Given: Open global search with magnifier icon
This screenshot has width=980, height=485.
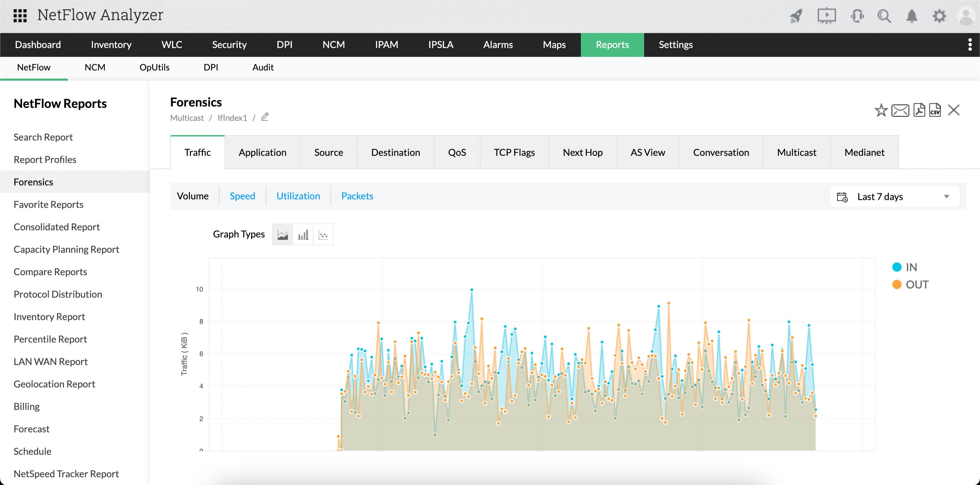Looking at the screenshot, I should 884,16.
